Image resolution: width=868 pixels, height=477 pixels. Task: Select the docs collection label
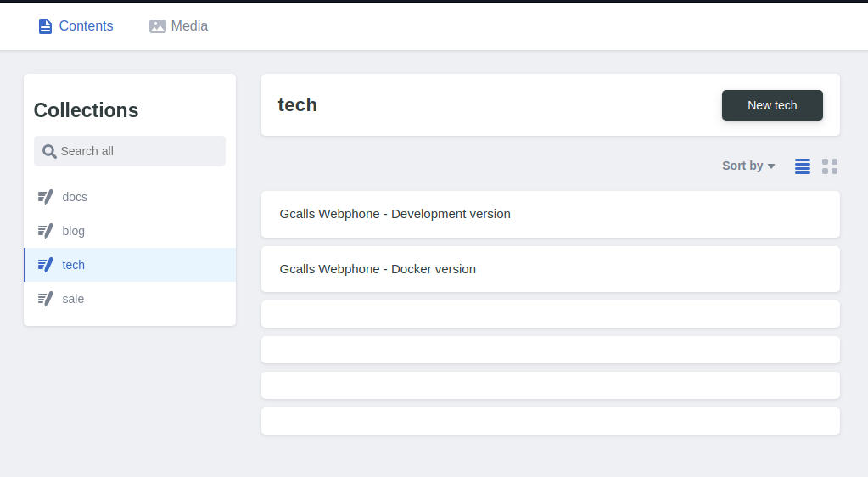pyautogui.click(x=75, y=197)
